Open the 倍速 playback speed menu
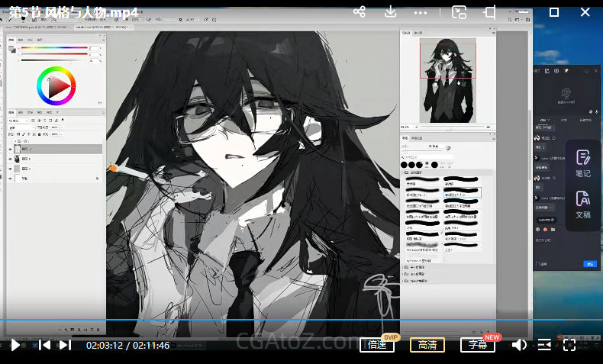603x364 pixels. point(376,345)
